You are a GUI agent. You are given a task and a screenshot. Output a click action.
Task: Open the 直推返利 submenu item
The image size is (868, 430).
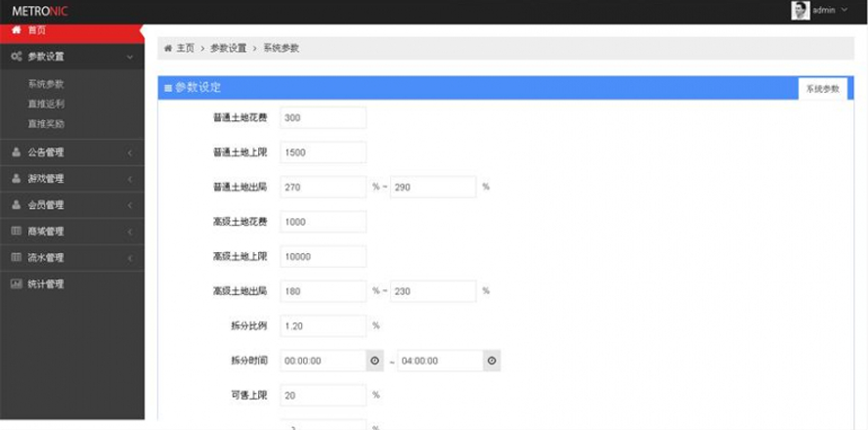(46, 104)
